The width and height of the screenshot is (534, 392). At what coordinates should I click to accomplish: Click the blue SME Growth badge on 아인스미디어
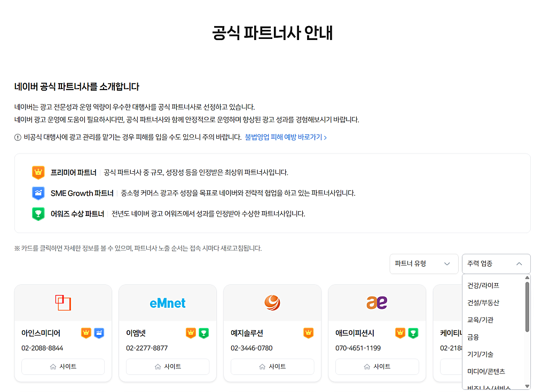coord(99,333)
